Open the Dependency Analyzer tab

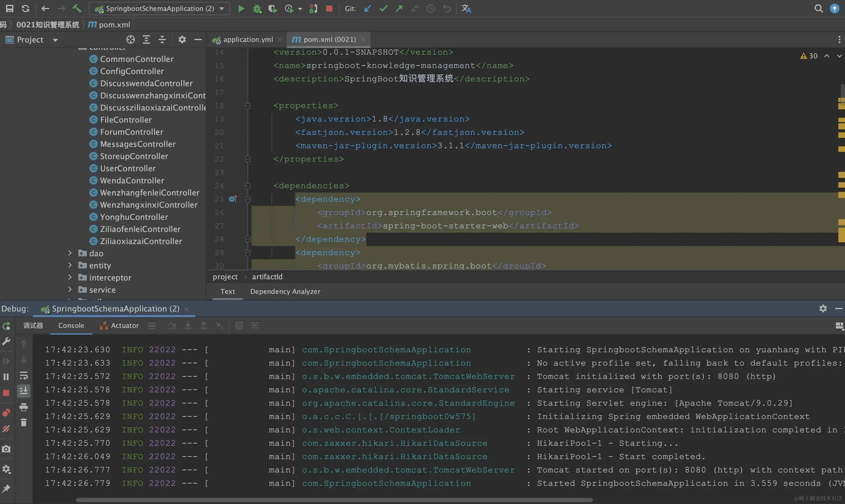pos(285,291)
